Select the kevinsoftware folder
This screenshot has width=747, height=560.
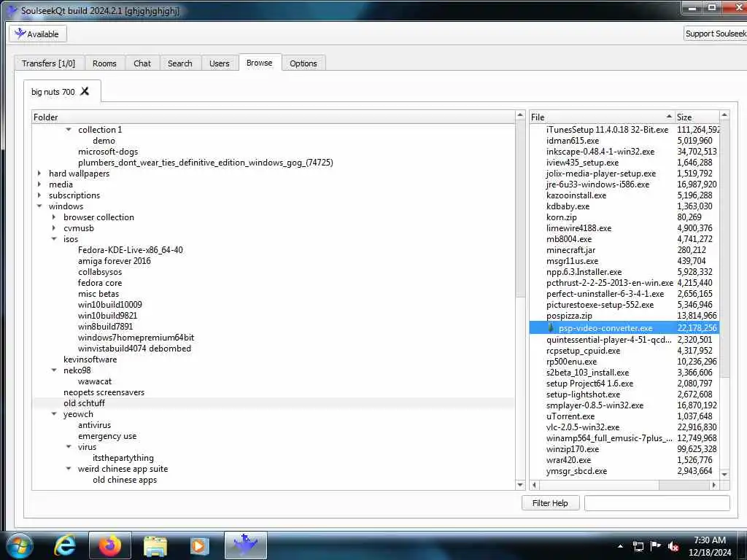point(90,359)
